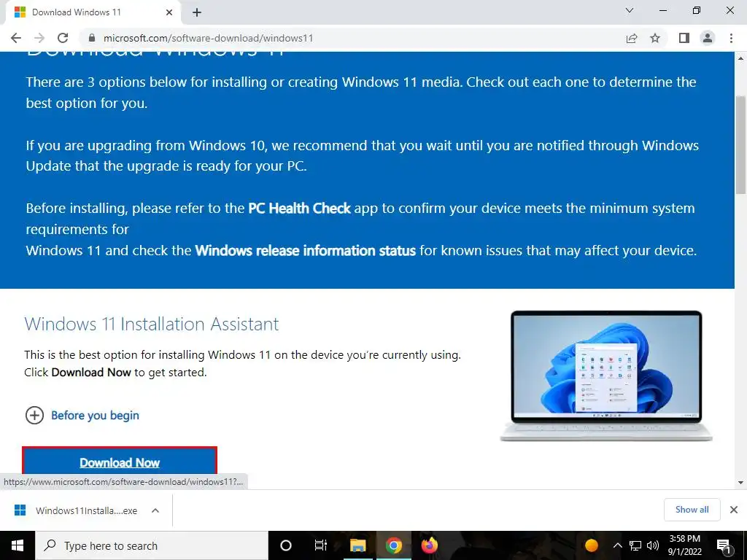Open the Chrome three-dot menu

coord(731,38)
